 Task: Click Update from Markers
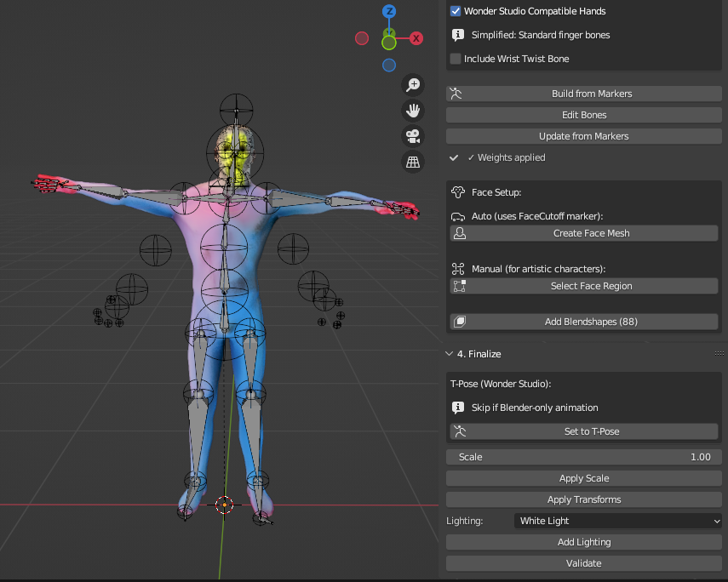point(583,136)
